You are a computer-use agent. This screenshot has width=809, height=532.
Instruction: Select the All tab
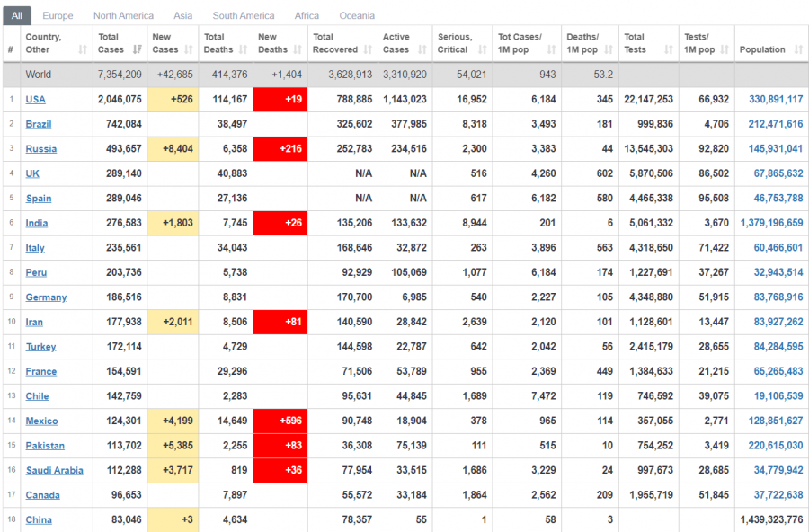point(17,15)
